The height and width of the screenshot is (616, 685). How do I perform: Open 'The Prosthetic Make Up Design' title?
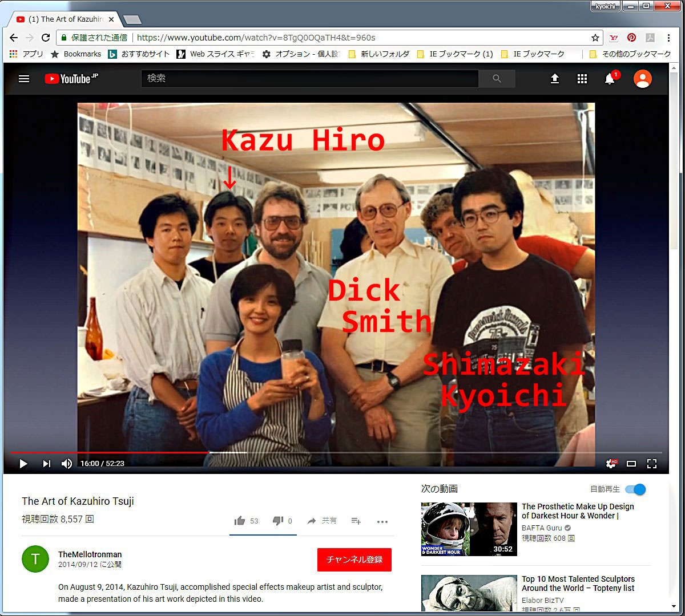pos(578,511)
